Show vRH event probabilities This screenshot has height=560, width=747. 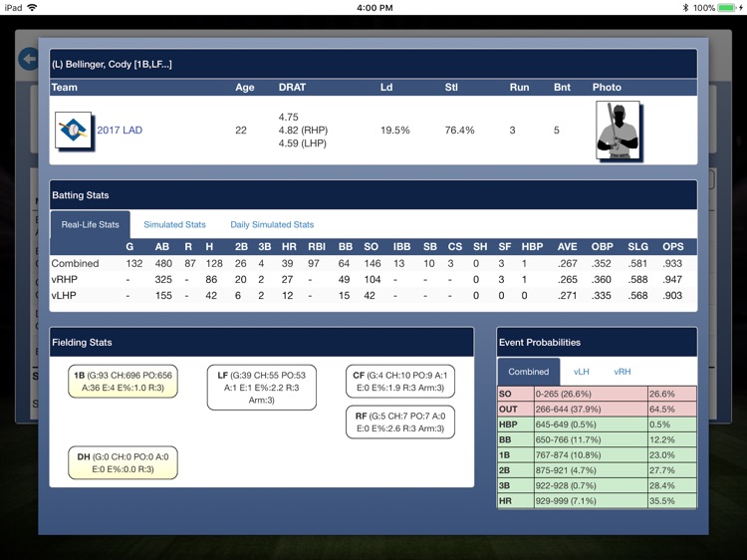tap(622, 372)
